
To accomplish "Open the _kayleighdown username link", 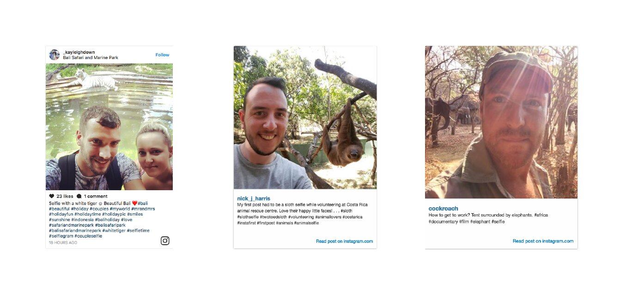I will click(79, 52).
